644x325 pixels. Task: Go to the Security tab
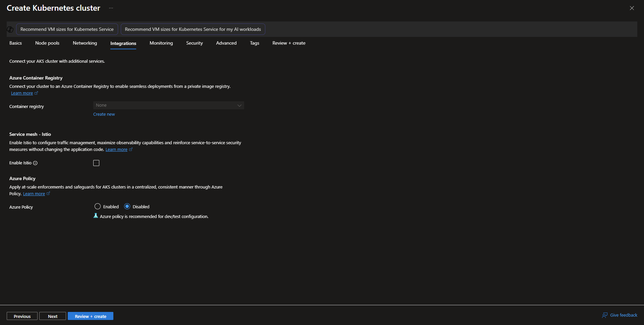194,43
